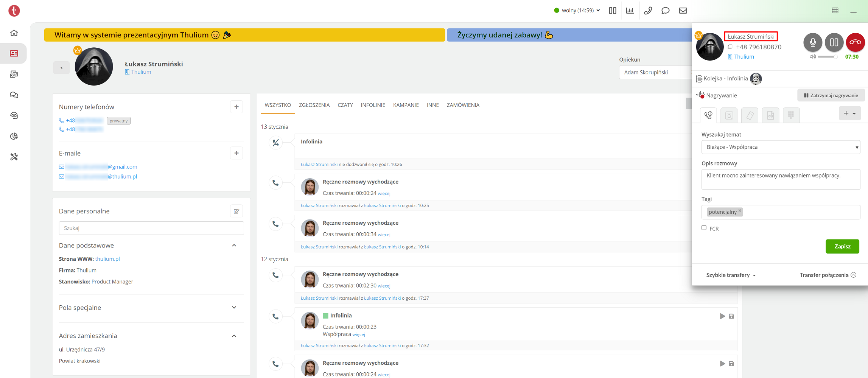Click the Szukaj personal data field
The width and height of the screenshot is (868, 378).
[151, 228]
